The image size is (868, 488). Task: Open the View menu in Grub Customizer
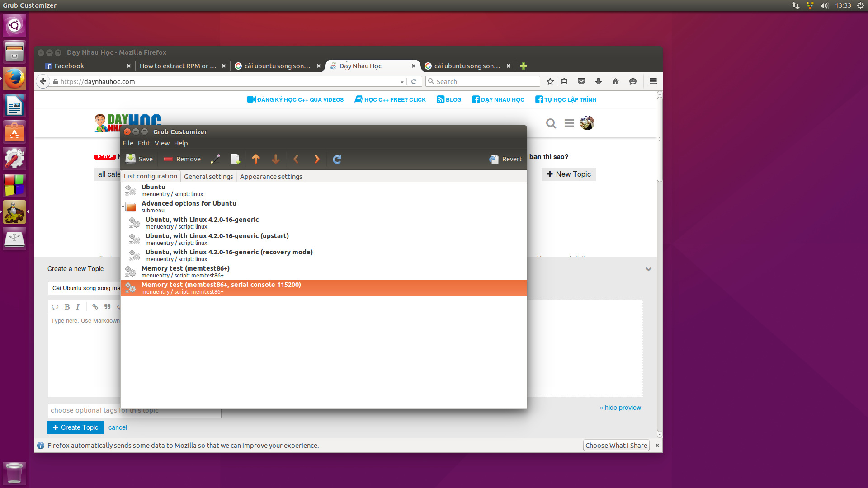point(162,143)
